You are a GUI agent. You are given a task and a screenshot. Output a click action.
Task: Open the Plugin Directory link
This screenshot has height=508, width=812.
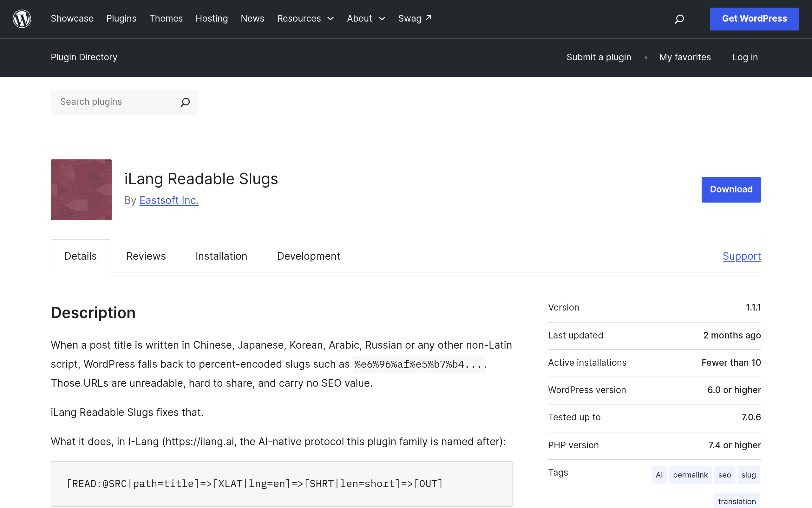(84, 57)
